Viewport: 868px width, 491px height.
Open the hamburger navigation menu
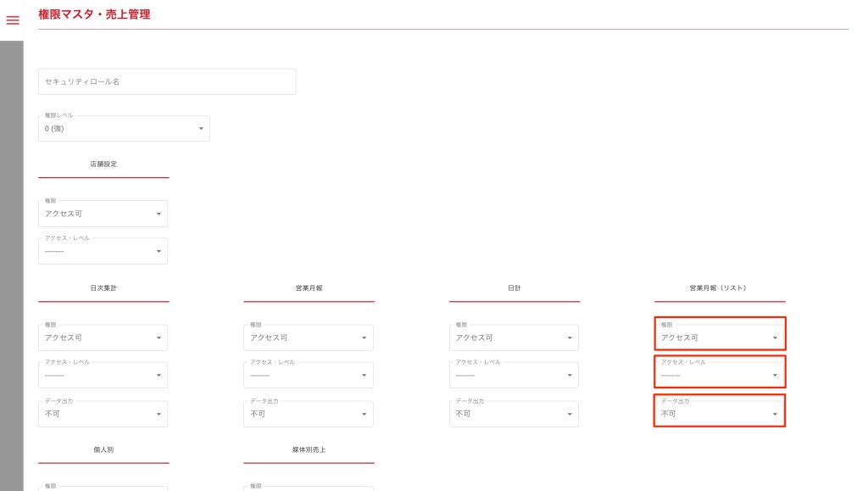[13, 20]
